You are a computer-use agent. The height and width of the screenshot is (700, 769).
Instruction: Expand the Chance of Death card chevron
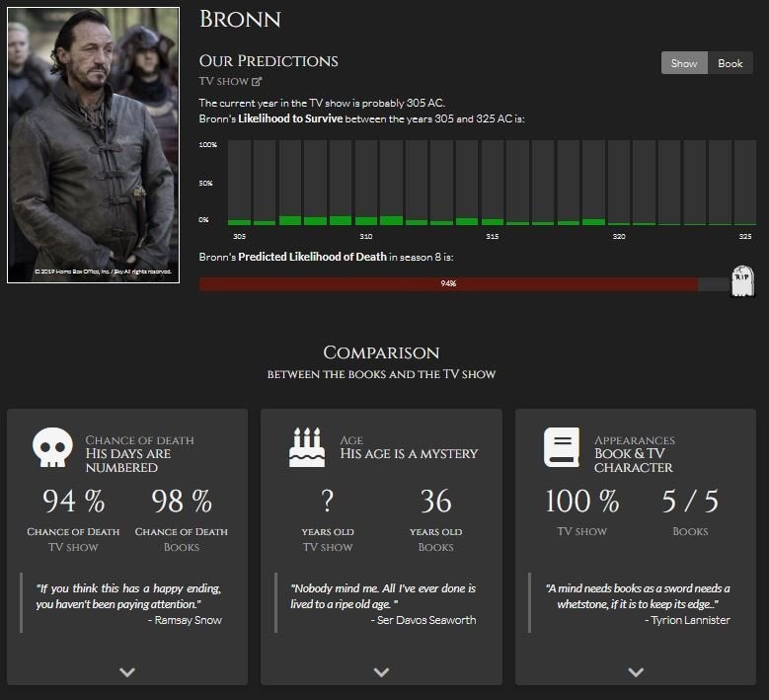point(127,671)
